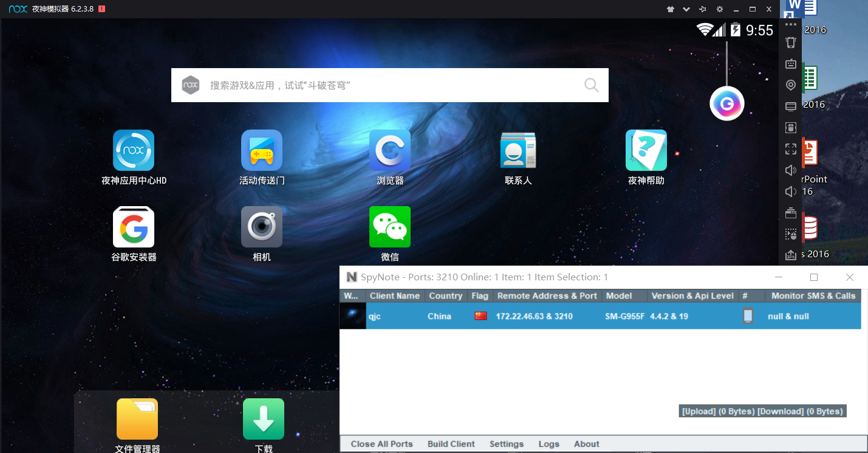868x453 pixels.
Task: Click the pin icon in Nox title bar
Action: coord(703,9)
